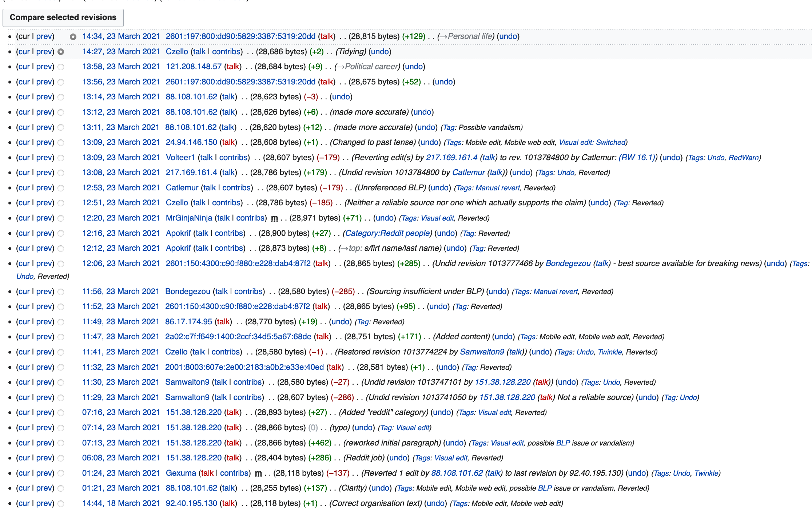Open the user page for 24.94.146.150
The height and width of the screenshot is (511, 812).
coord(191,142)
